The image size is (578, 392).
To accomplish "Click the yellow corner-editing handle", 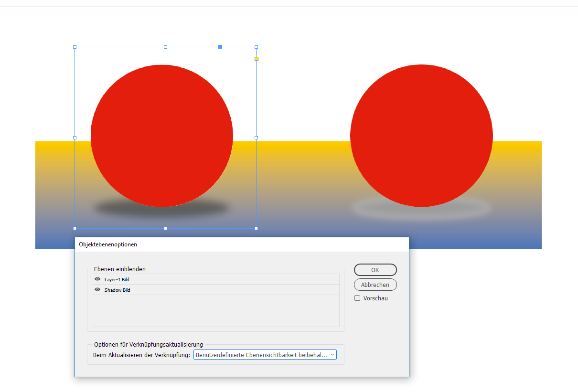I will 257,58.
